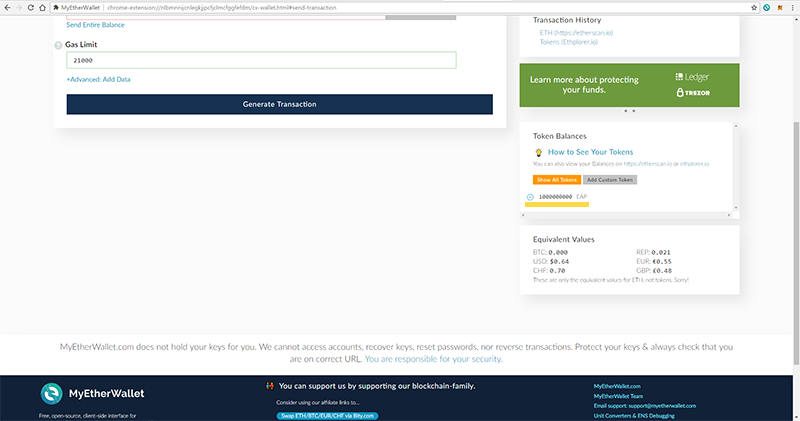Open the Chrome three-dot menu
This screenshot has height=421, width=800.
pyautogui.click(x=792, y=8)
